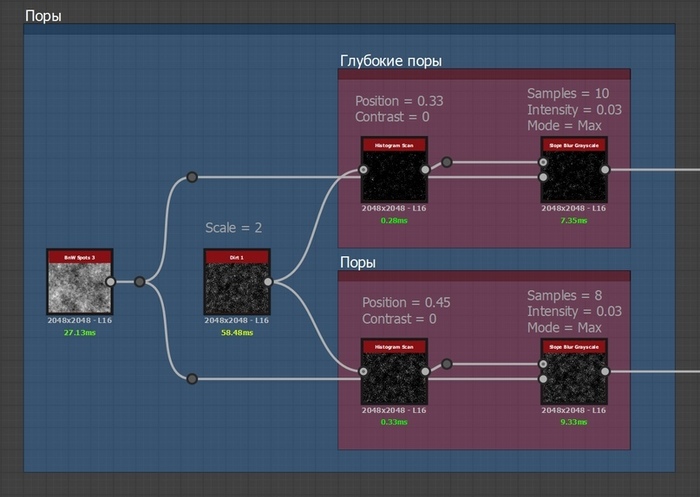Click input connector of 0.33ms Histogram Scan

coord(363,372)
